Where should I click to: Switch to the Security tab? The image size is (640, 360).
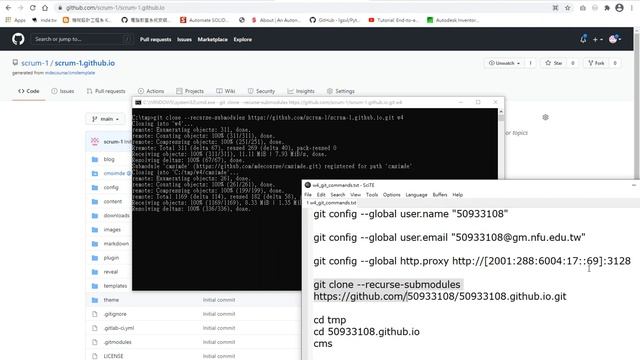[x=261, y=91]
